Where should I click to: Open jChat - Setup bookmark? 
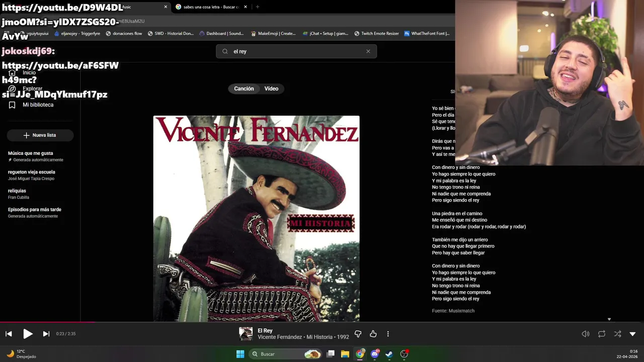coord(326,34)
